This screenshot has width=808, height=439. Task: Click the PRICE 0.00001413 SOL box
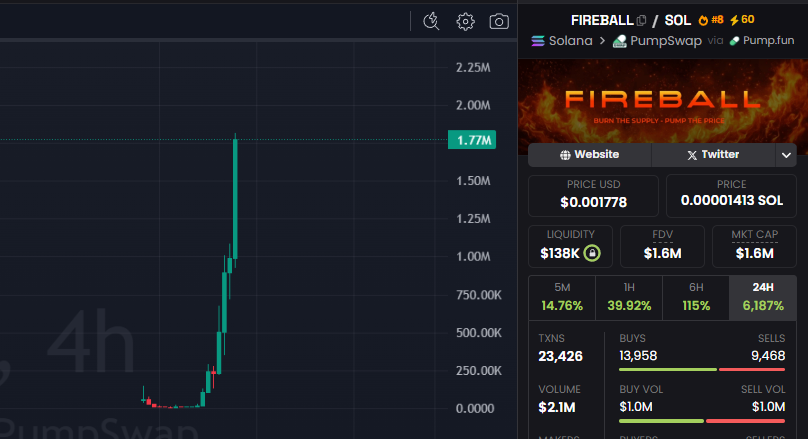pyautogui.click(x=731, y=196)
